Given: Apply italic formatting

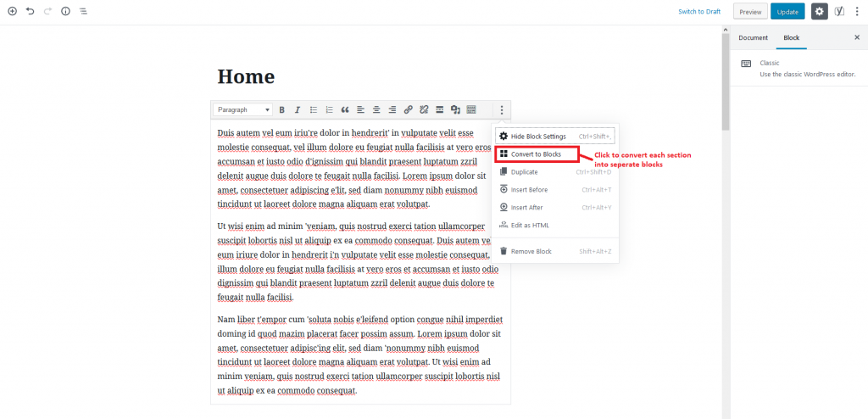Looking at the screenshot, I should (297, 110).
